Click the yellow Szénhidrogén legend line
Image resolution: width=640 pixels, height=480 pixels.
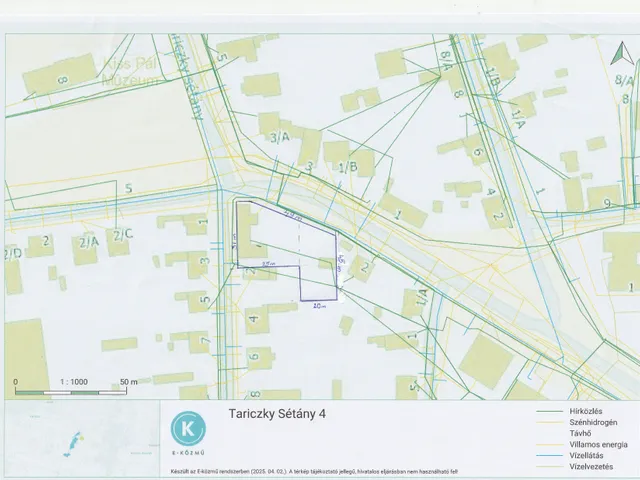pos(550,423)
